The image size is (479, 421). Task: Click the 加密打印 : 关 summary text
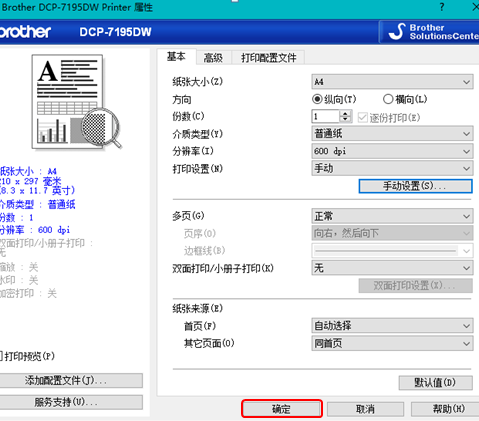point(28,293)
